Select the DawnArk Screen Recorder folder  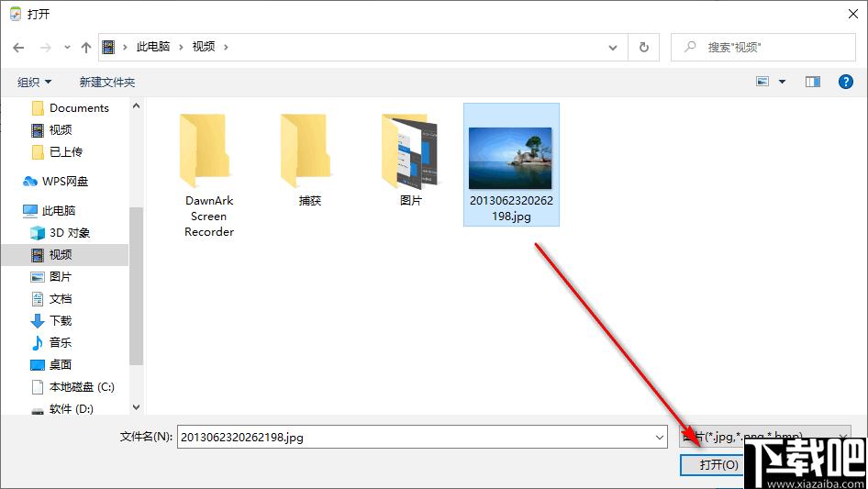209,175
